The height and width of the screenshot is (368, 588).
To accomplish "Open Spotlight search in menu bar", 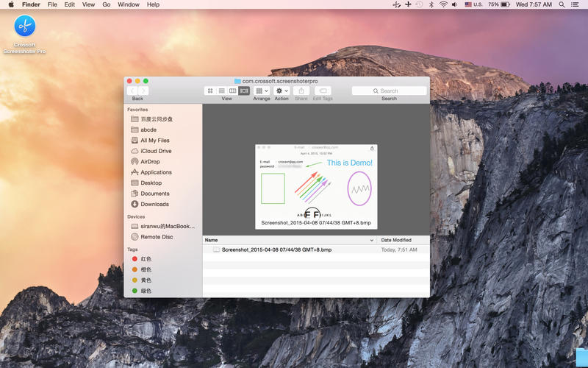I will [564, 4].
